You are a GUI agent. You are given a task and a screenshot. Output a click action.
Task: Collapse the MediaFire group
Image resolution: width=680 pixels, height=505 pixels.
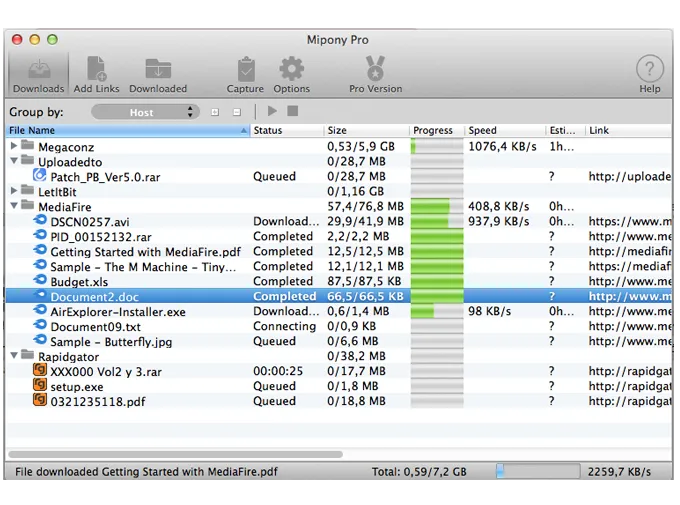[x=14, y=206]
